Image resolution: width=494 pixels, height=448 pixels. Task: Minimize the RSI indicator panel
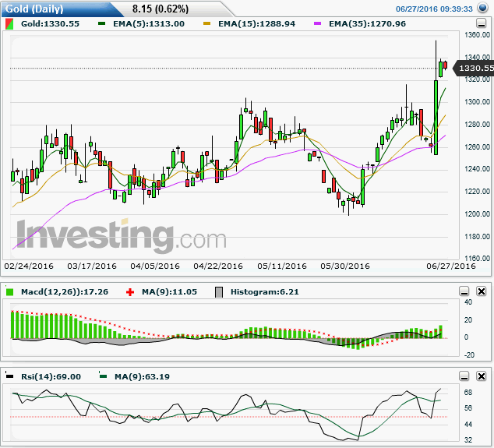pyautogui.click(x=464, y=376)
